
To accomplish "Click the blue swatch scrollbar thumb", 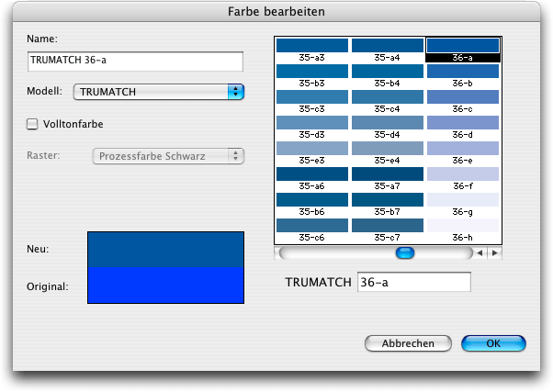I will coord(405,252).
